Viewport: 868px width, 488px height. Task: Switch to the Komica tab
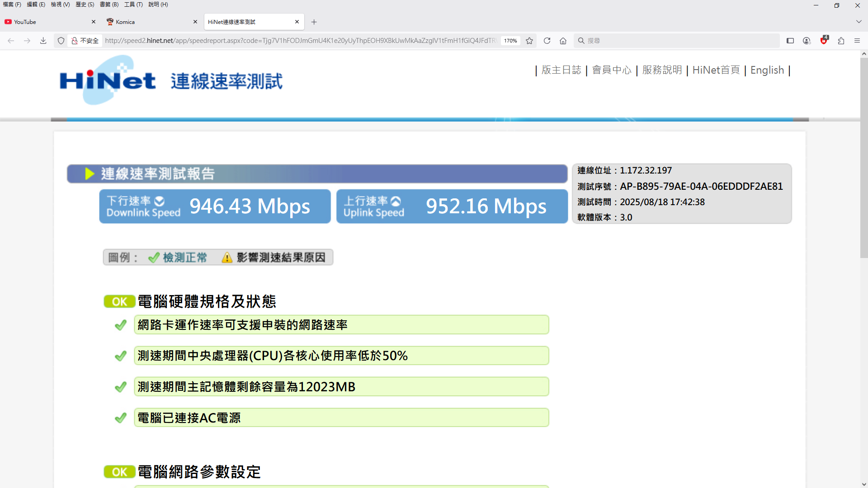(152, 22)
